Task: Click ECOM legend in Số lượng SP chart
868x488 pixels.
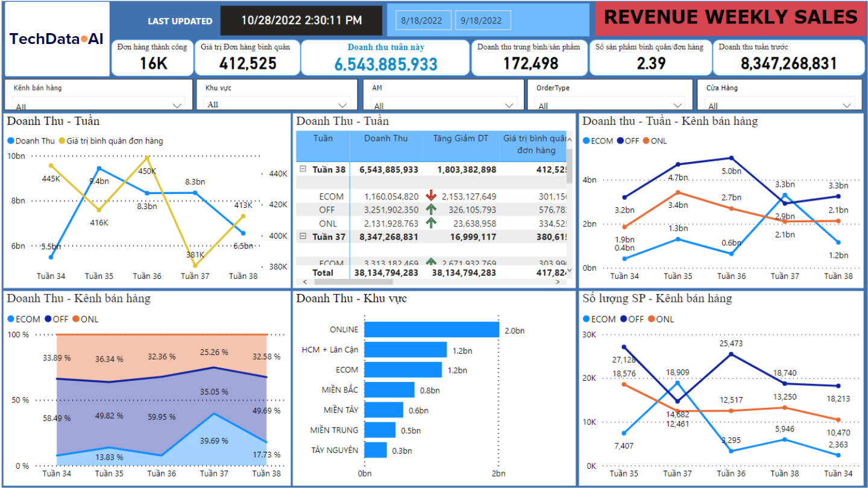Action: point(599,319)
